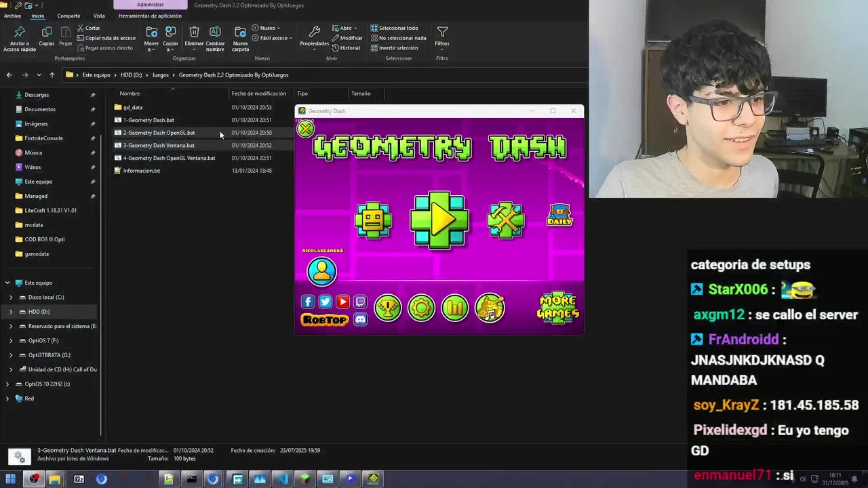The image size is (868, 488).
Task: Click the Cambiar nombre rename icon
Action: (x=215, y=32)
